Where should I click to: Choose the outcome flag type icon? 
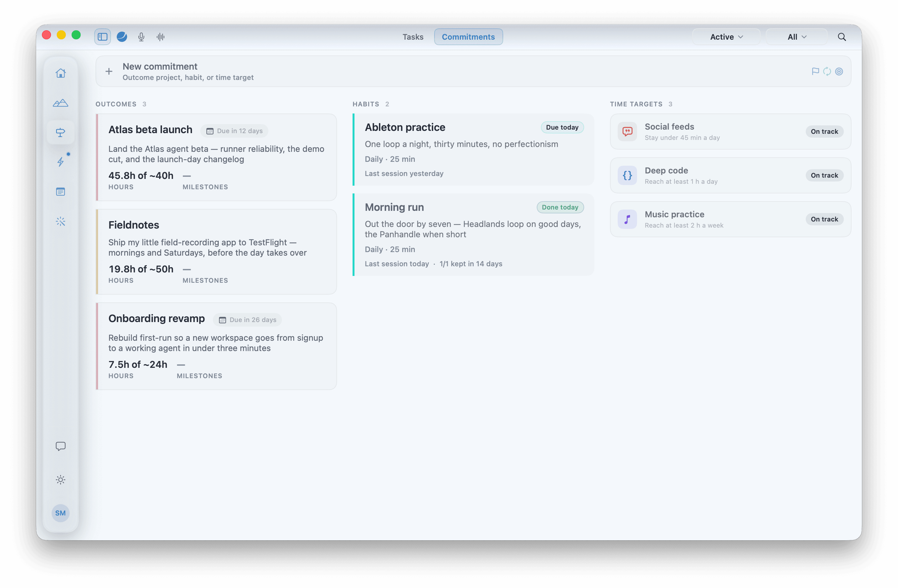(x=815, y=71)
